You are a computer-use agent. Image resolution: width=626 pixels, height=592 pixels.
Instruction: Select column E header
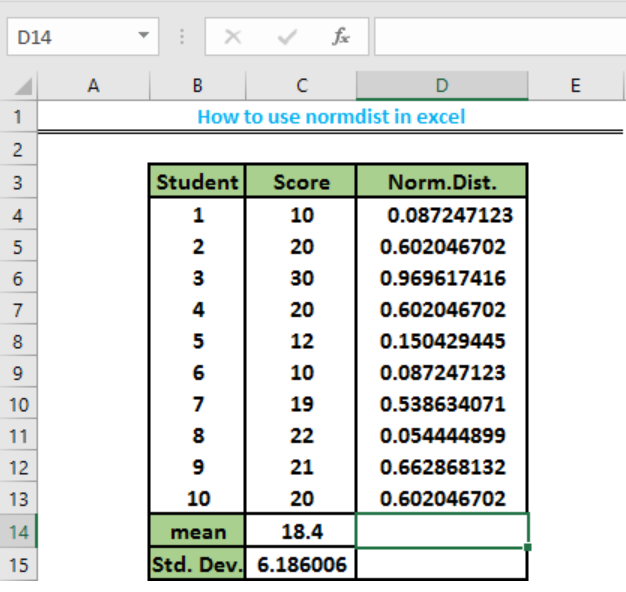(x=575, y=85)
